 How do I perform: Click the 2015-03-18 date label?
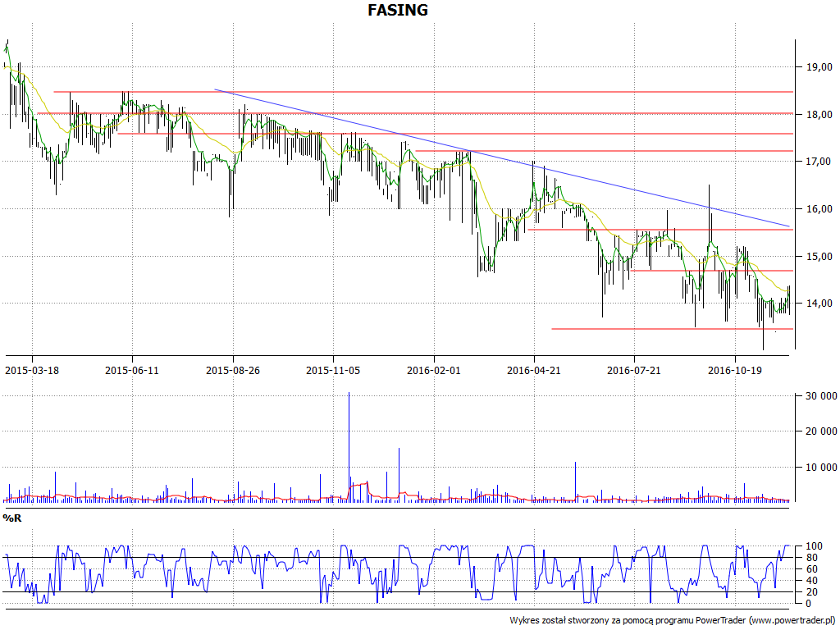click(x=32, y=370)
